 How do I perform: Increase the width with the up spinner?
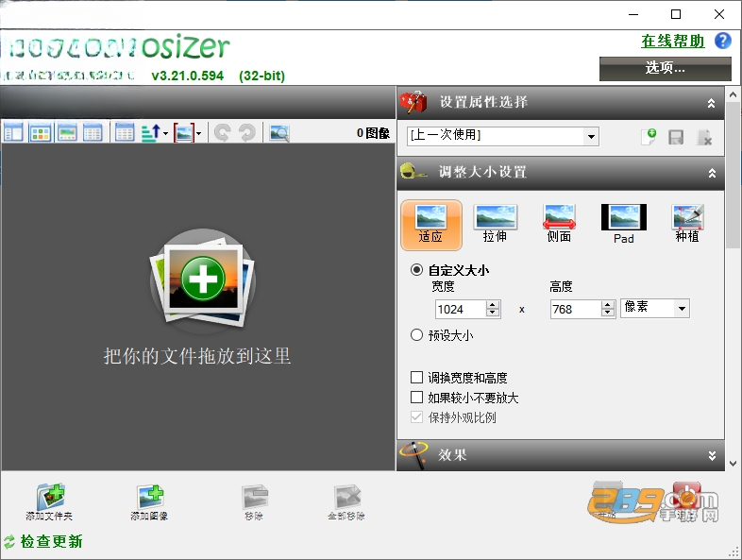click(493, 305)
